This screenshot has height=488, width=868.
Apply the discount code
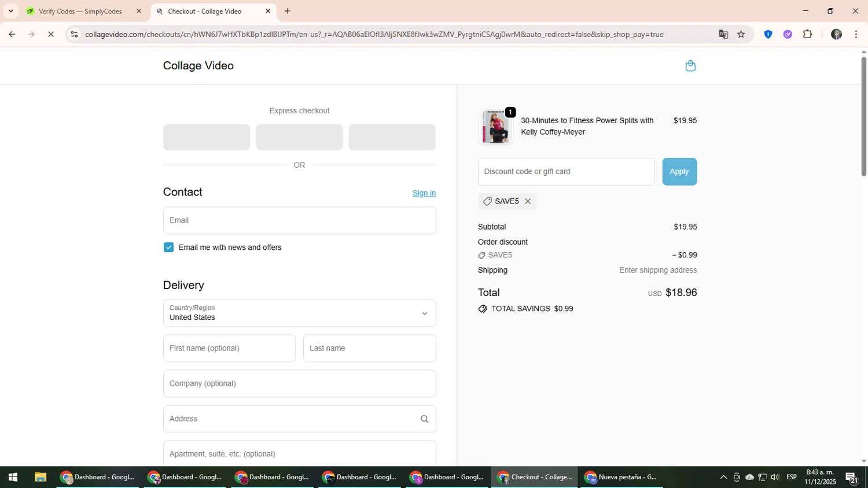coord(679,172)
